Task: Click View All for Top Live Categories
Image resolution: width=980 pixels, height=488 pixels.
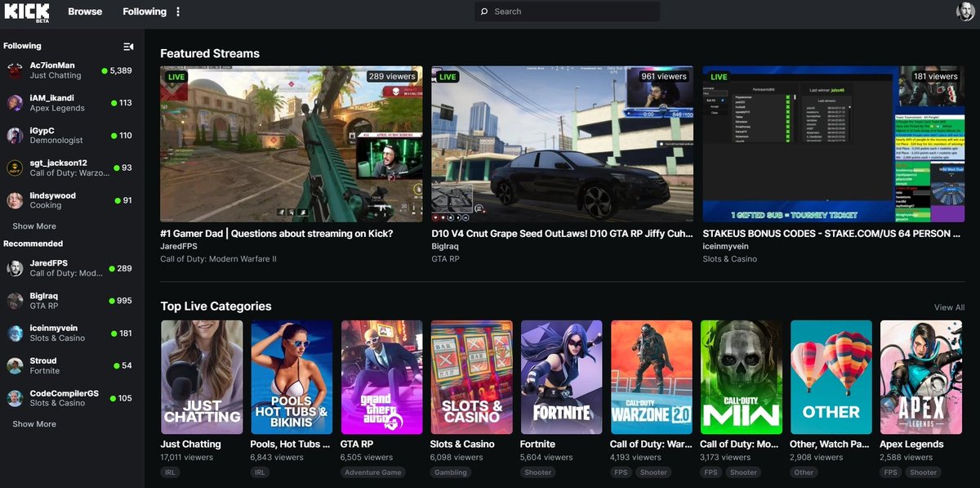Action: 949,307
